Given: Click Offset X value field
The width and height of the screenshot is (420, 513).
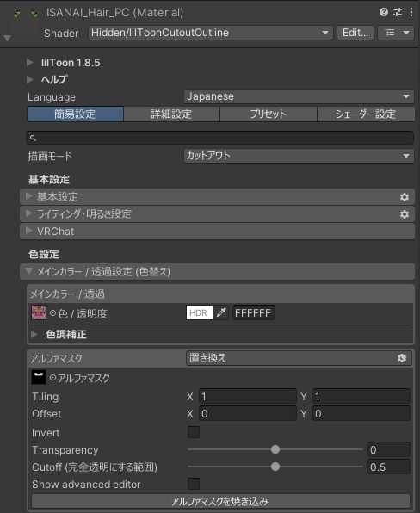Looking at the screenshot, I should point(248,413).
